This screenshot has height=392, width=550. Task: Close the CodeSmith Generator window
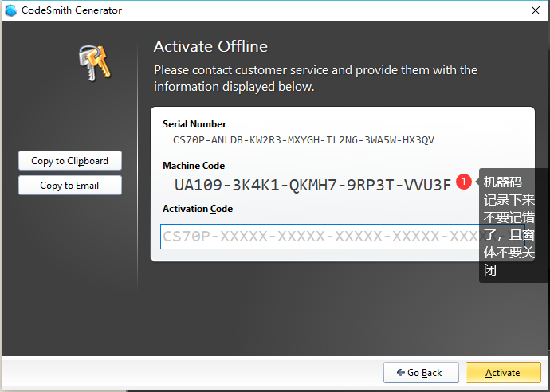(x=536, y=10)
